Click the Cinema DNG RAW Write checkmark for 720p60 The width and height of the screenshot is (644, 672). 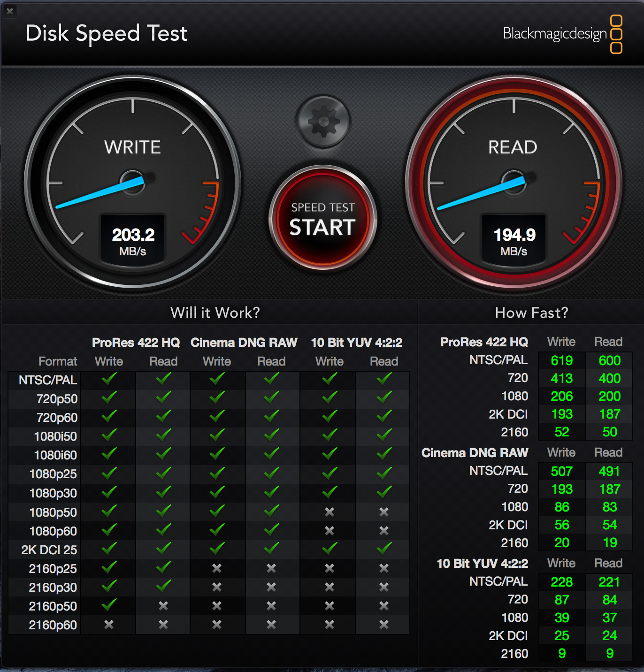pyautogui.click(x=217, y=417)
